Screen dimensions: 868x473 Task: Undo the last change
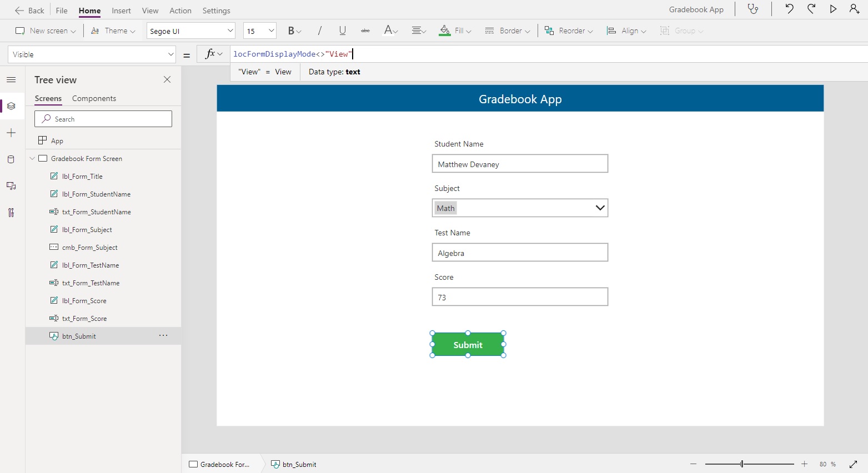point(789,9)
